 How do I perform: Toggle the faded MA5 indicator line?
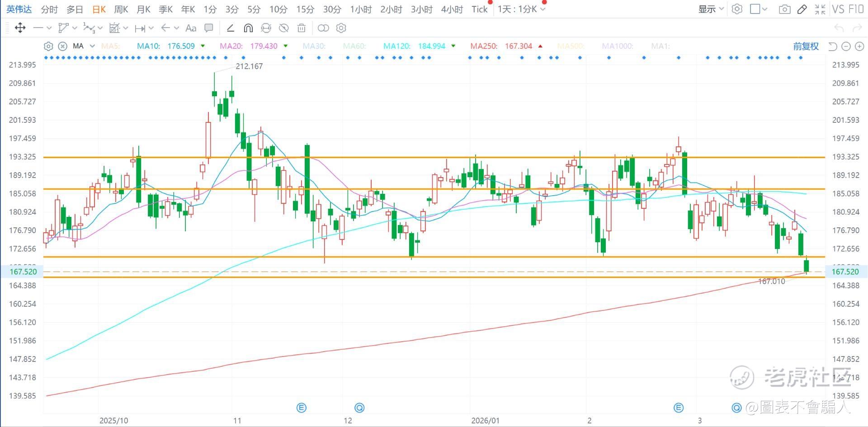tap(110, 46)
